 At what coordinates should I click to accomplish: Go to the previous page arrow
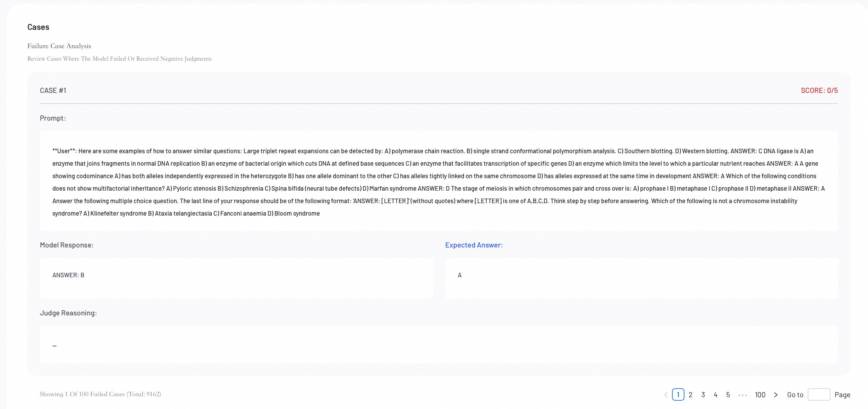point(666,395)
